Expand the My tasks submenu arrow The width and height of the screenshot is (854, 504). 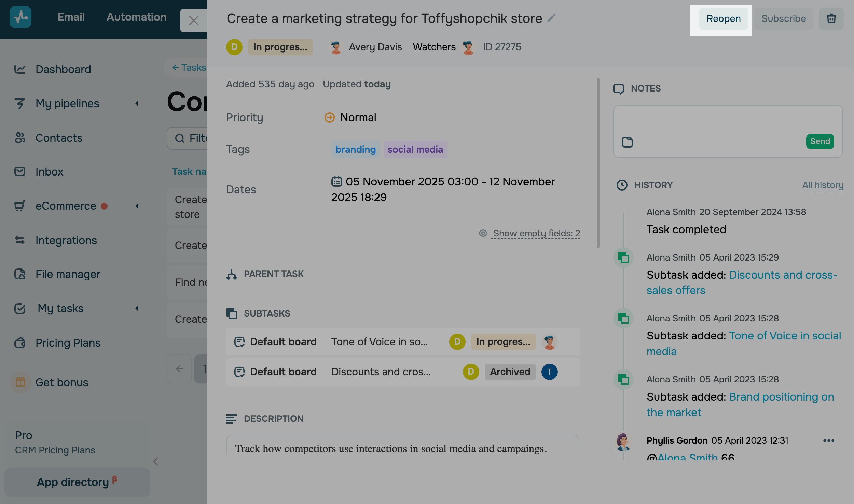click(x=137, y=308)
